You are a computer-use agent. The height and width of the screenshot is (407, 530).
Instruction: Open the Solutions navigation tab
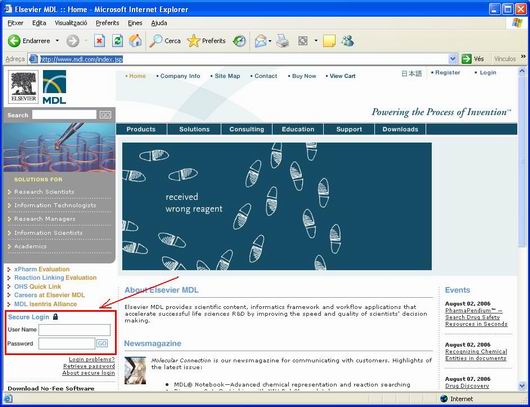194,129
